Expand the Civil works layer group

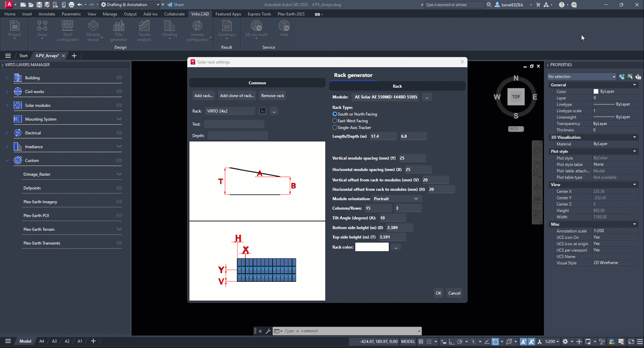coord(7,91)
